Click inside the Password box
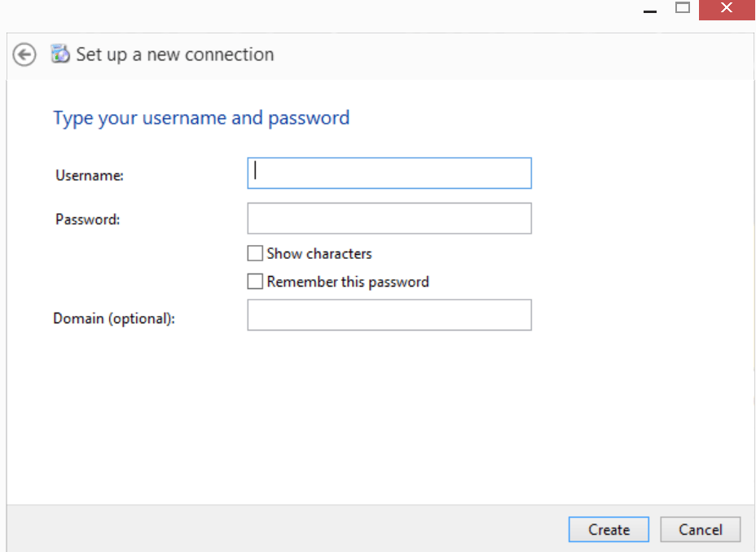This screenshot has height=552, width=756. tap(389, 218)
